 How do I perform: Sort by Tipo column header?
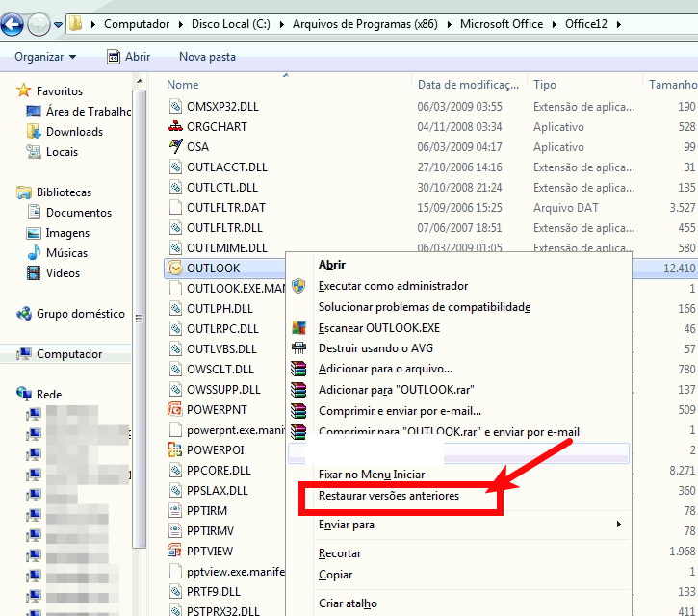[545, 84]
